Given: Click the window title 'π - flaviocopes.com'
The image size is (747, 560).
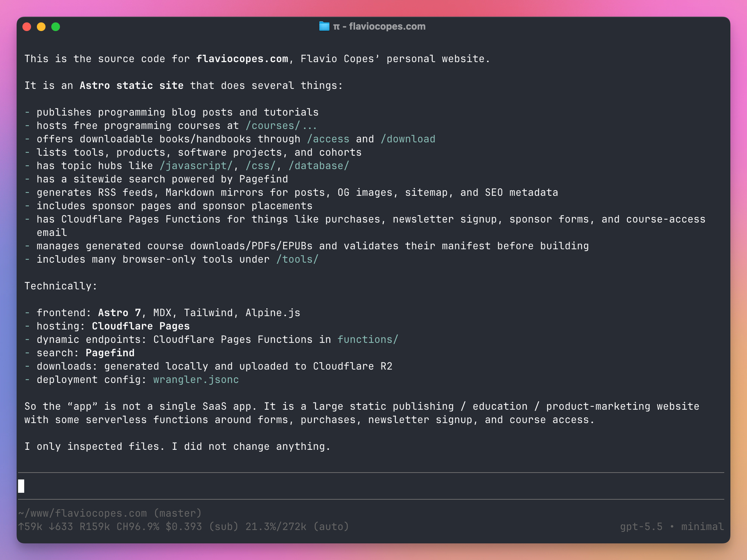Looking at the screenshot, I should tap(379, 27).
